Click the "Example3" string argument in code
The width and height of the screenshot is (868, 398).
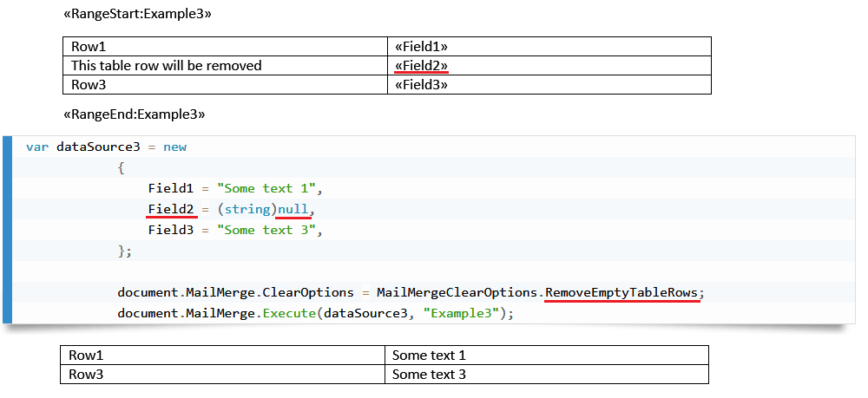tap(460, 313)
